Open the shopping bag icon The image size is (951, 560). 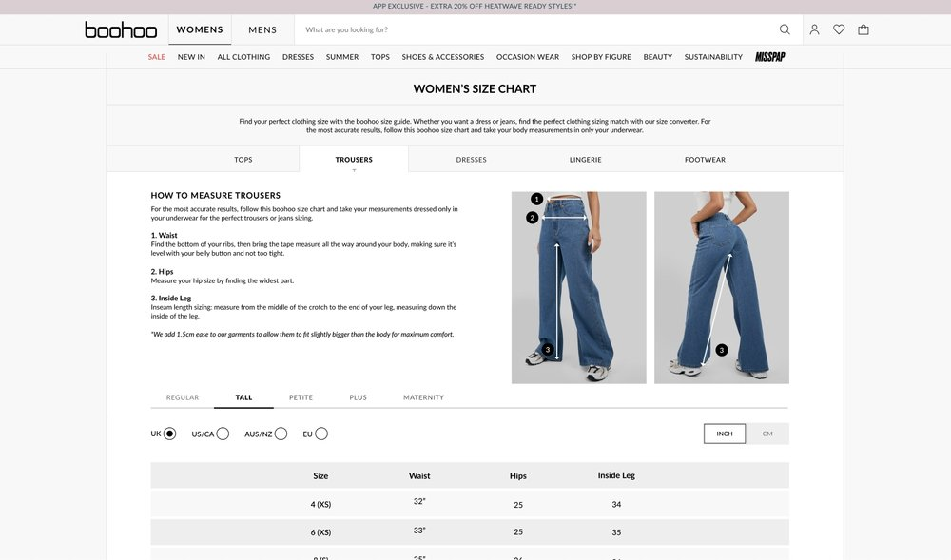[x=864, y=29]
